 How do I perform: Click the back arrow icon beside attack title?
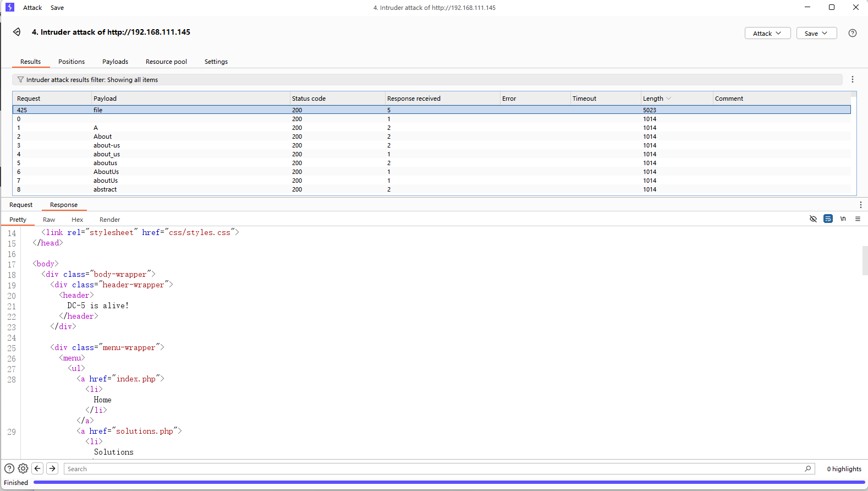pyautogui.click(x=17, y=32)
